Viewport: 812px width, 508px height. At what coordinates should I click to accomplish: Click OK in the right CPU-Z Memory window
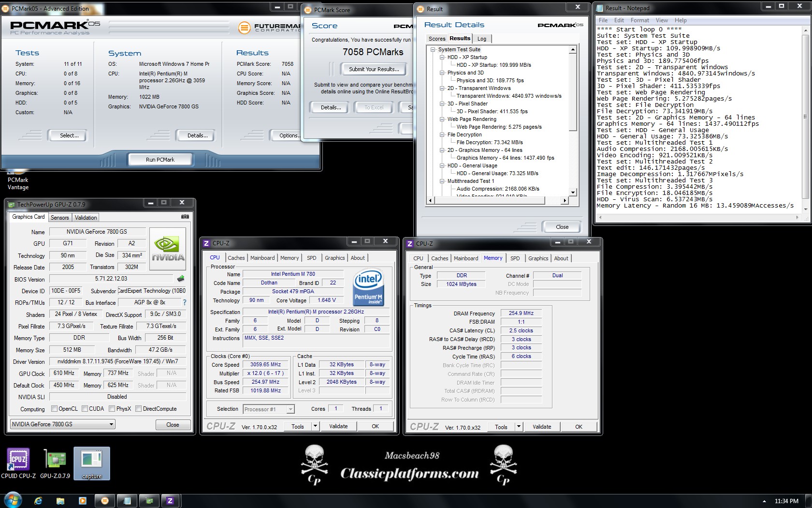click(579, 427)
